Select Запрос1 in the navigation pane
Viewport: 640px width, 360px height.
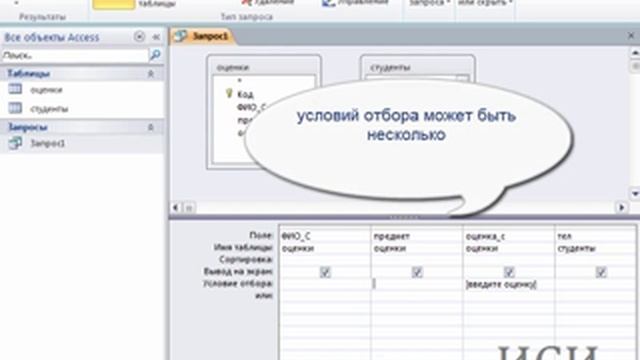pyautogui.click(x=48, y=143)
